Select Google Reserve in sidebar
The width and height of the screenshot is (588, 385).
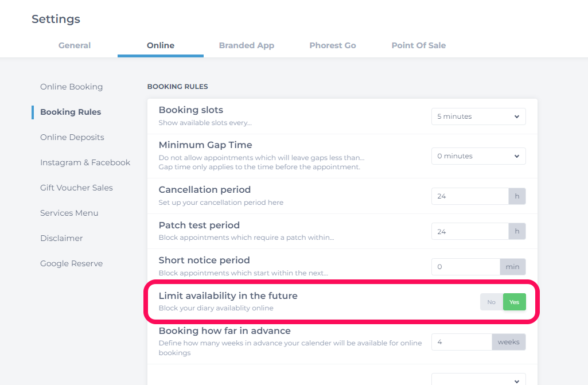(x=71, y=263)
